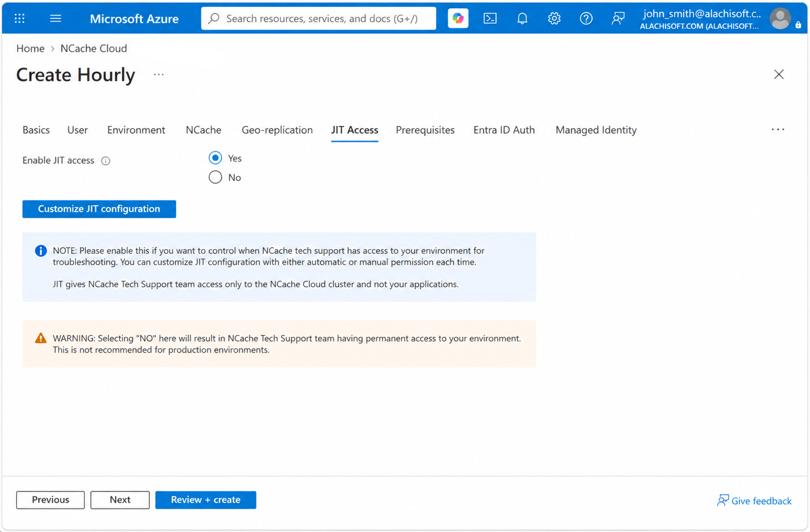Open the help question mark icon
810x532 pixels.
tap(586, 18)
